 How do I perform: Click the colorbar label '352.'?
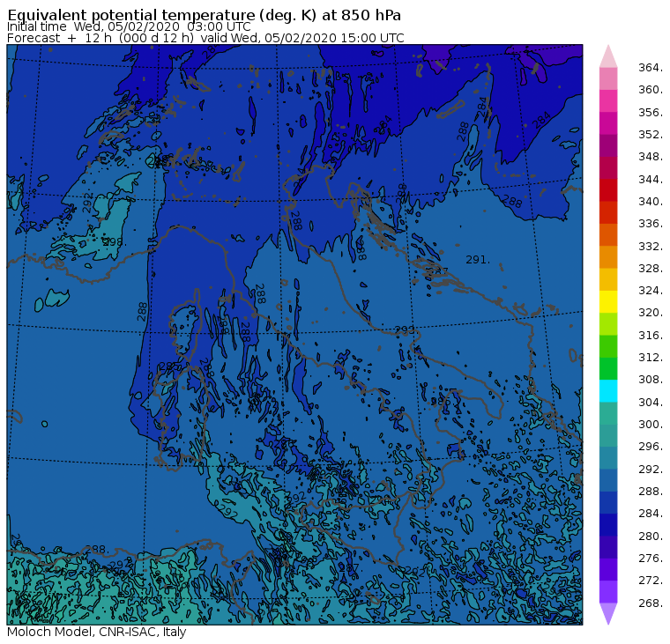(x=651, y=135)
